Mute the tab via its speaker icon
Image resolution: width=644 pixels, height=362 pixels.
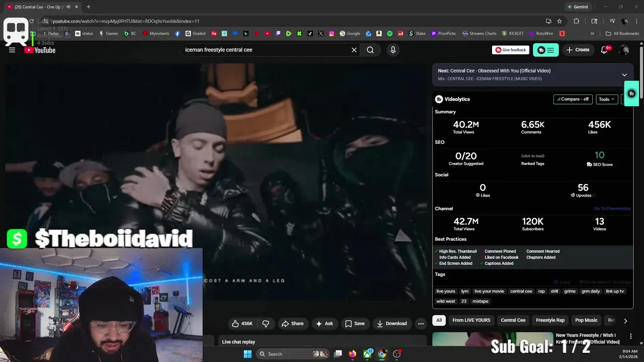(68, 7)
